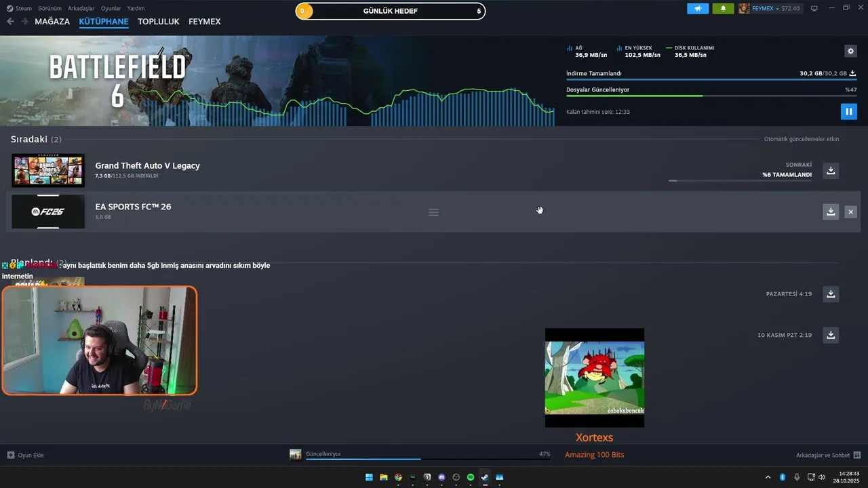Image resolution: width=868 pixels, height=488 pixels.
Task: Switch to the KÜTÜPHANE tab
Action: coord(104,22)
